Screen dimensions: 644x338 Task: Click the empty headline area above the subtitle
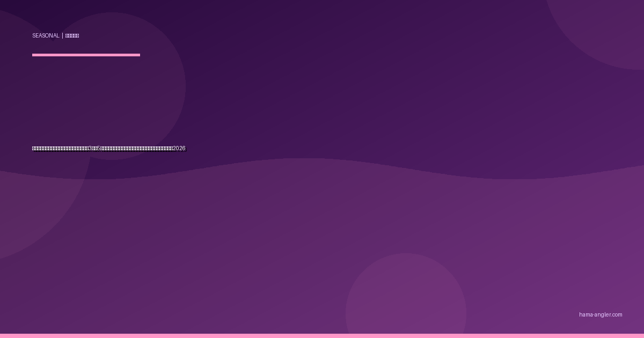[107, 102]
